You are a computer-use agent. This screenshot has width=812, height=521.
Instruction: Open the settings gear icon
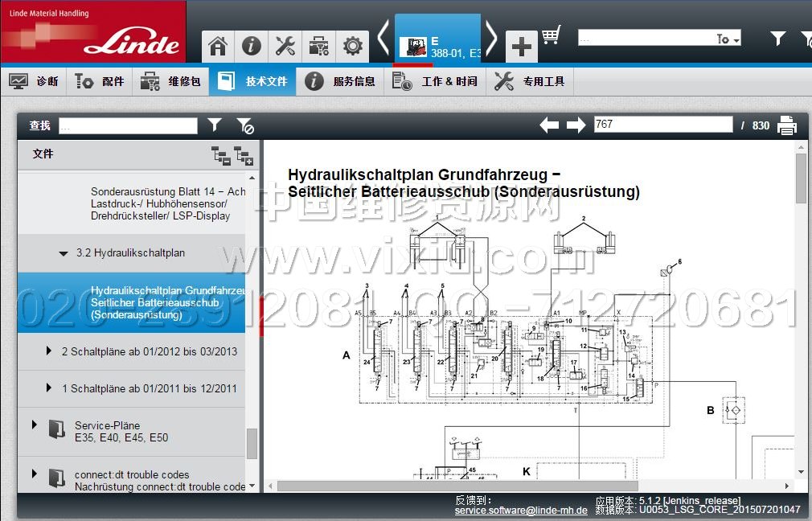pyautogui.click(x=352, y=46)
